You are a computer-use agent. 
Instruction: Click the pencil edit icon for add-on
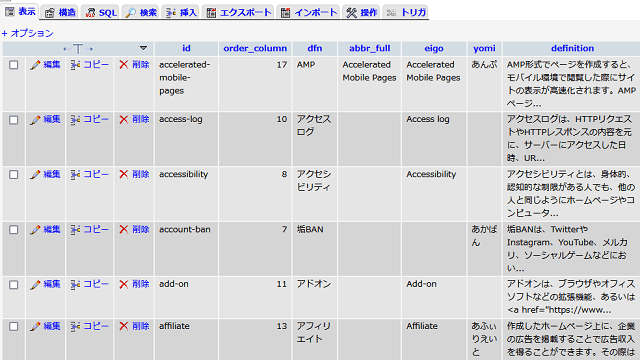pos(35,284)
